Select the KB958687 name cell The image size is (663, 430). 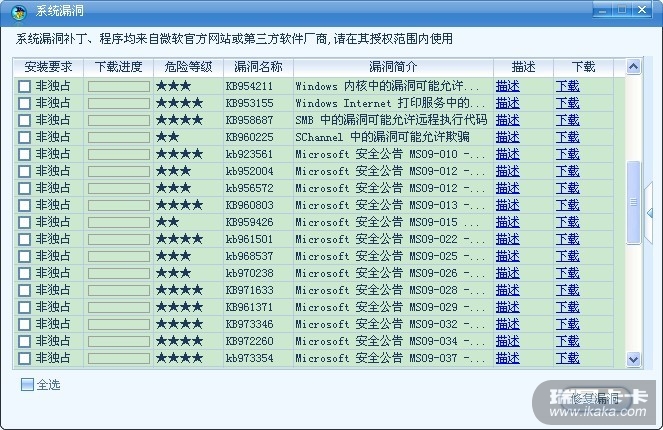(249, 120)
